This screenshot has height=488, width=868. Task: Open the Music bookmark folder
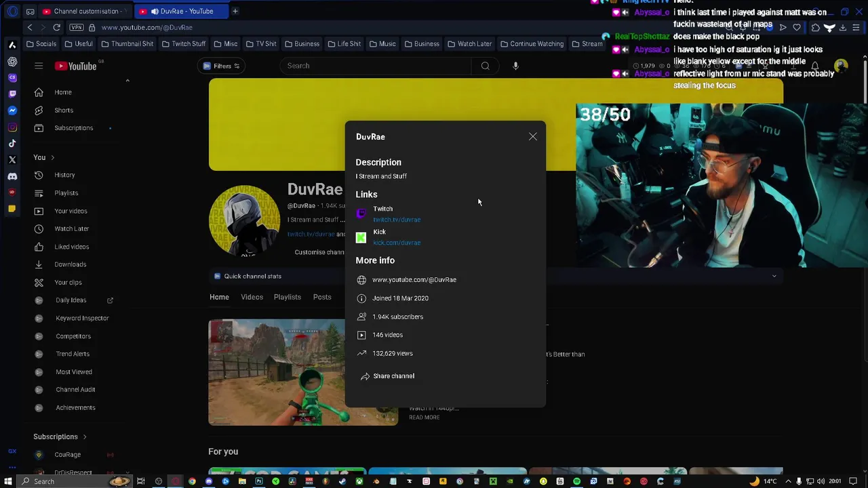tap(382, 44)
